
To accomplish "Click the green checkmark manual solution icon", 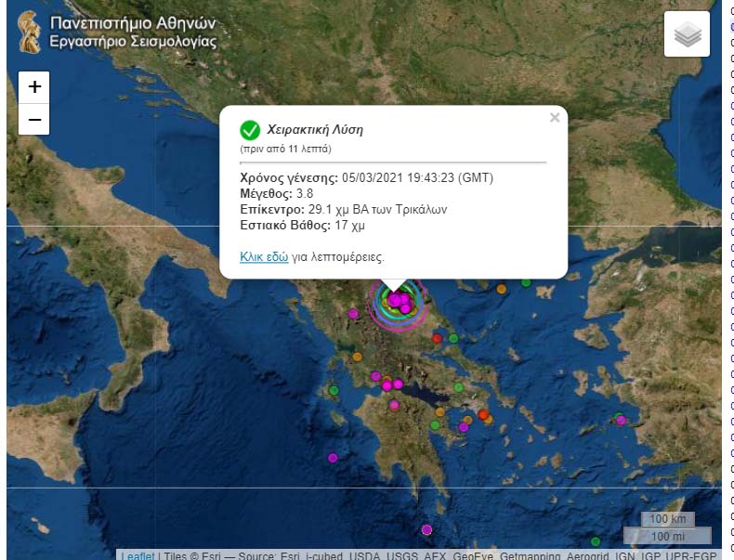I will click(250, 130).
